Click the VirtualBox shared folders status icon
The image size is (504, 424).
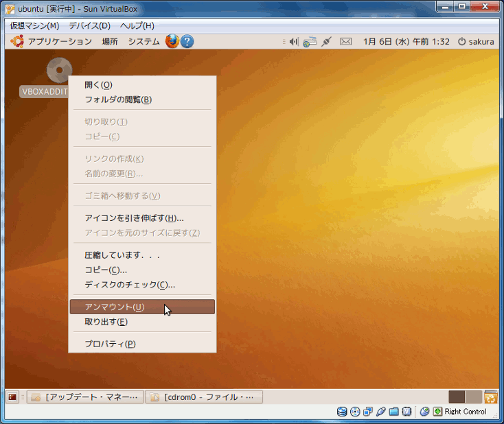tap(393, 412)
